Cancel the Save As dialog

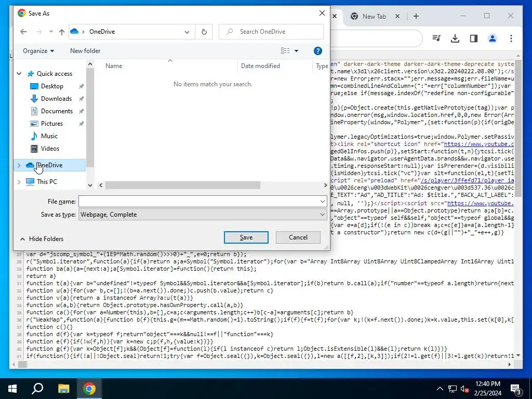tap(298, 237)
